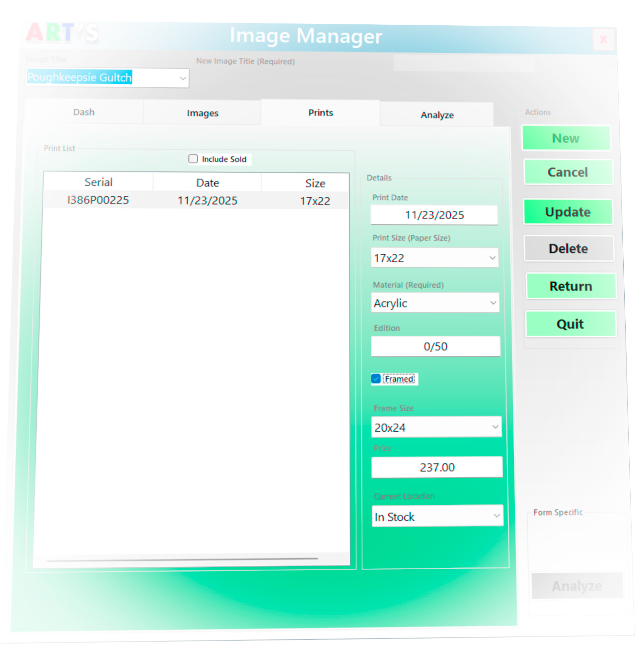Click the Print Date input field
The width and height of the screenshot is (644, 645).
(x=434, y=215)
